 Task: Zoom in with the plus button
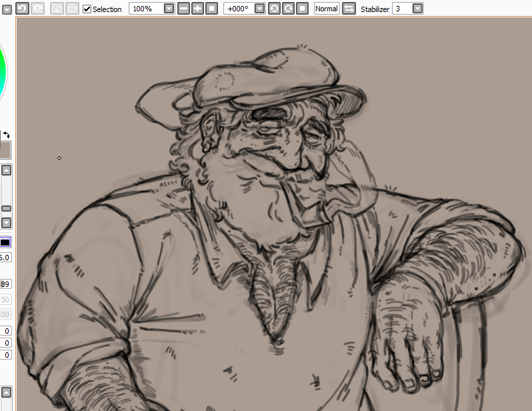click(197, 9)
